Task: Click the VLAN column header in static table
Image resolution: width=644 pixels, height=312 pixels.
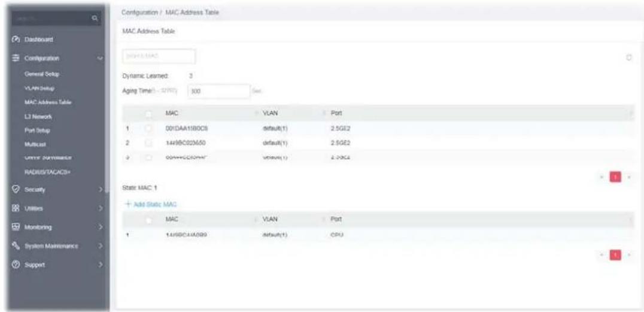Action: 270,220
